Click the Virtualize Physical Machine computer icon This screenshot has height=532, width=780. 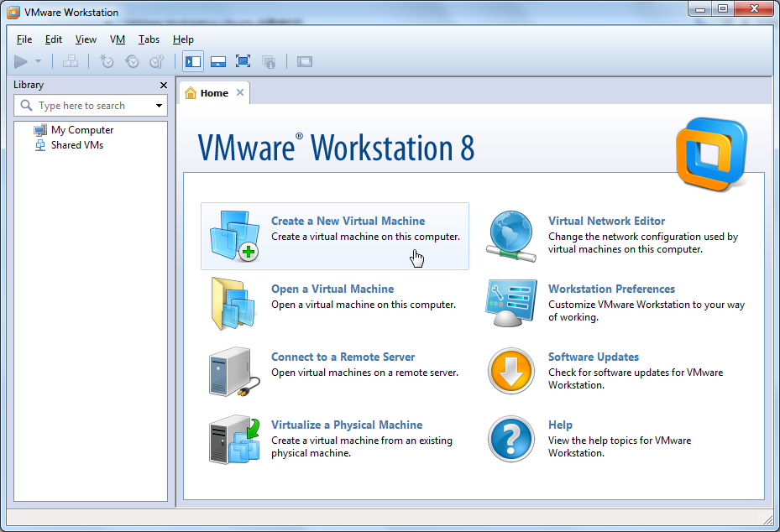tap(234, 440)
